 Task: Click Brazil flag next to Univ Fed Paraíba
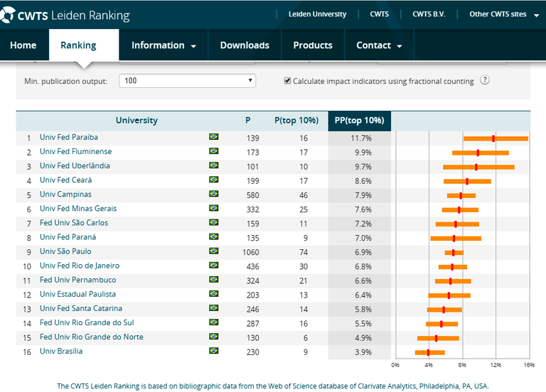213,137
